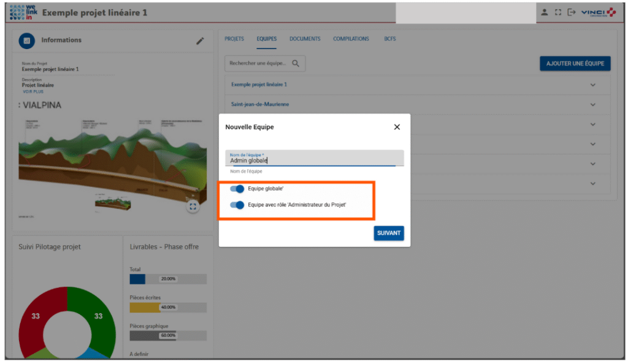Click the VINCI logo
Screen dimensions: 628x364
click(x=598, y=13)
